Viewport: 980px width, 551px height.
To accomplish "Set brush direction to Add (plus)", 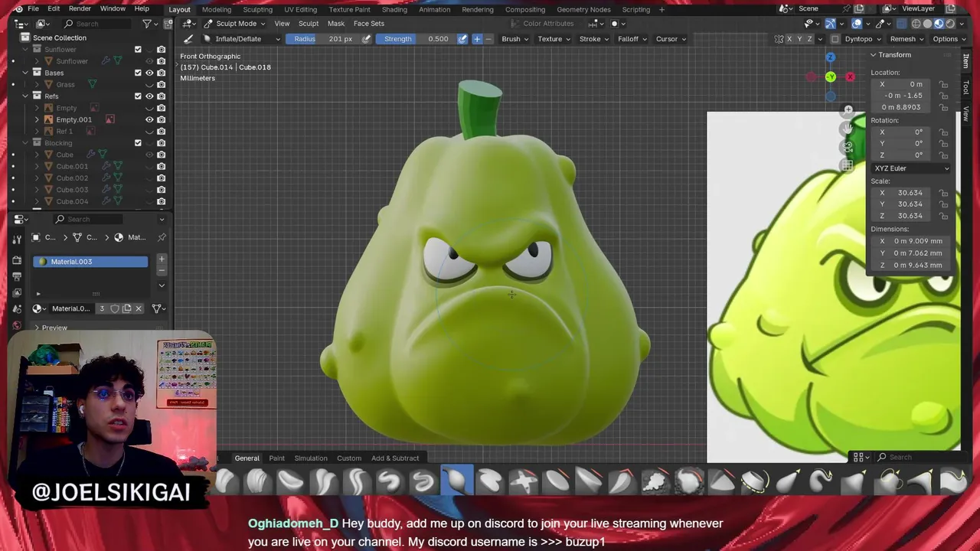I will tap(477, 39).
